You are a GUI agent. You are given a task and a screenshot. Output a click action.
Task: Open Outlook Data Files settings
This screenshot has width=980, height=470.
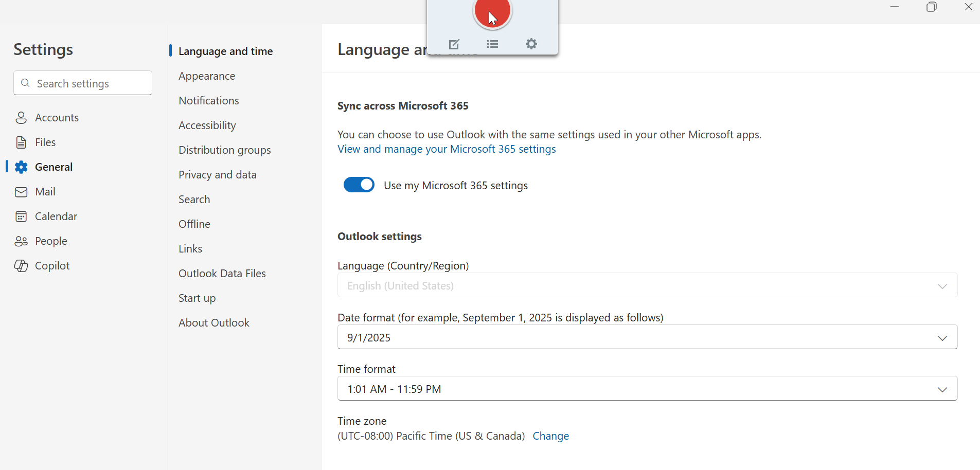[x=222, y=274]
